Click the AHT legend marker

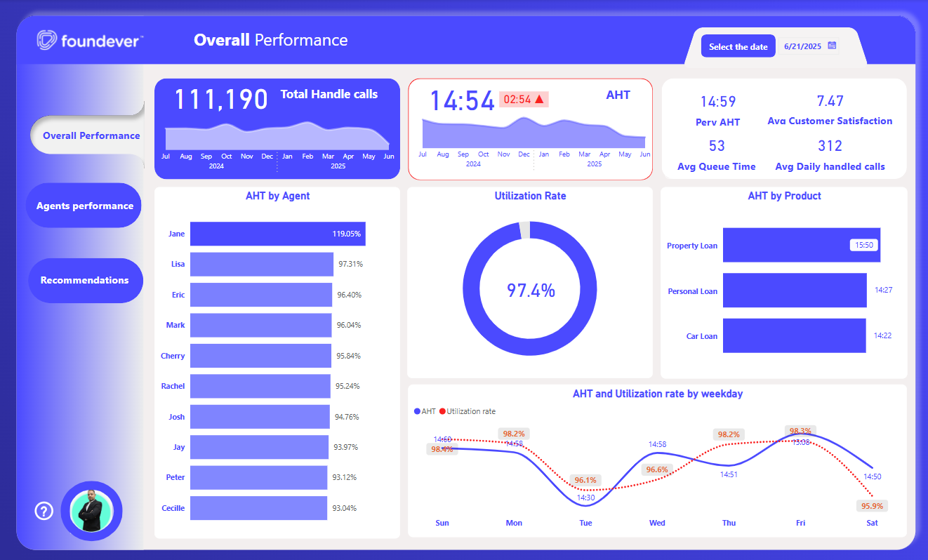418,411
